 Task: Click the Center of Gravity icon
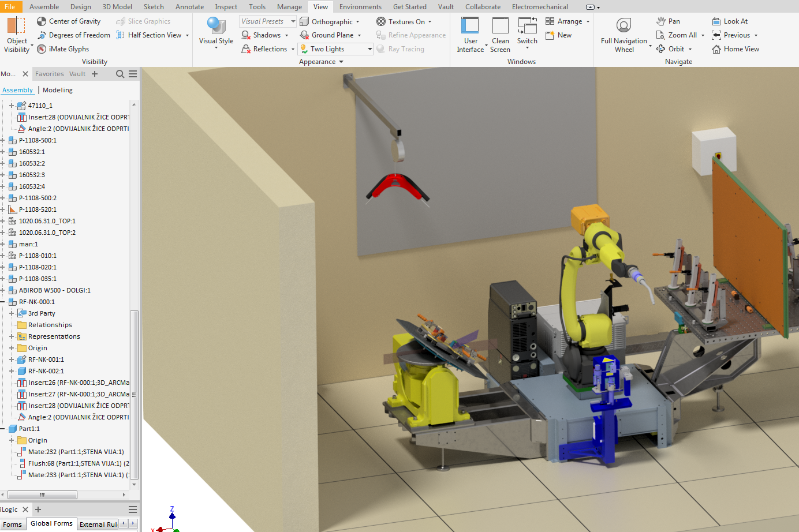click(42, 21)
